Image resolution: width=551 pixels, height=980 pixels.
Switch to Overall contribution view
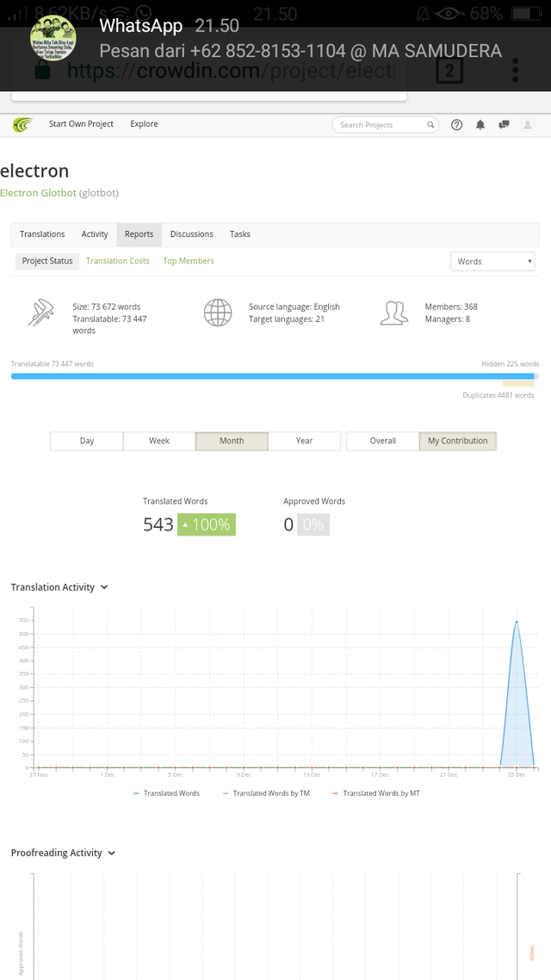click(383, 441)
